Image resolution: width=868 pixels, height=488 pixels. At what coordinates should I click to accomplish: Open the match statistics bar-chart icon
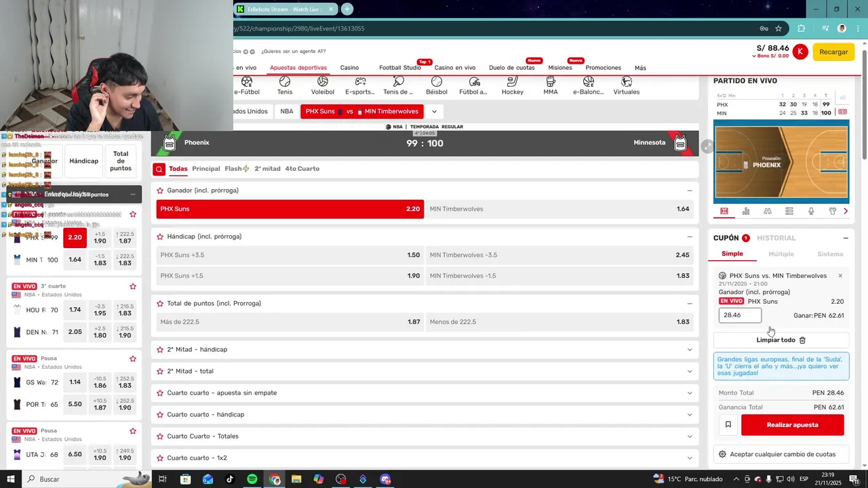746,211
